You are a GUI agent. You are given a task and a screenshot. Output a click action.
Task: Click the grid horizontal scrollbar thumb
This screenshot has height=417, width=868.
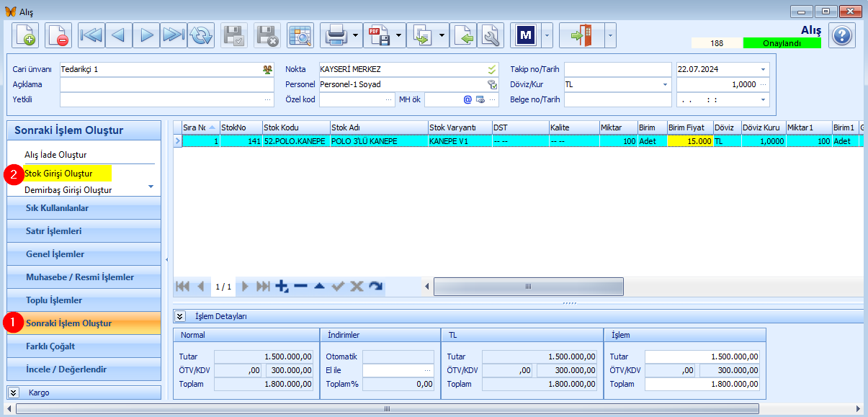[x=529, y=286]
